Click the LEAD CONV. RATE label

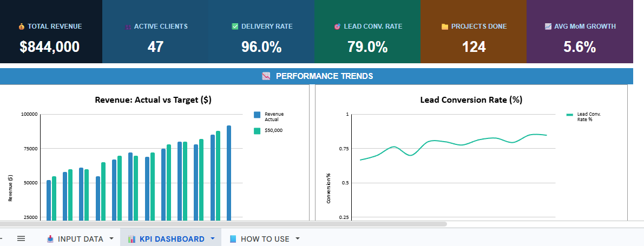(x=373, y=26)
